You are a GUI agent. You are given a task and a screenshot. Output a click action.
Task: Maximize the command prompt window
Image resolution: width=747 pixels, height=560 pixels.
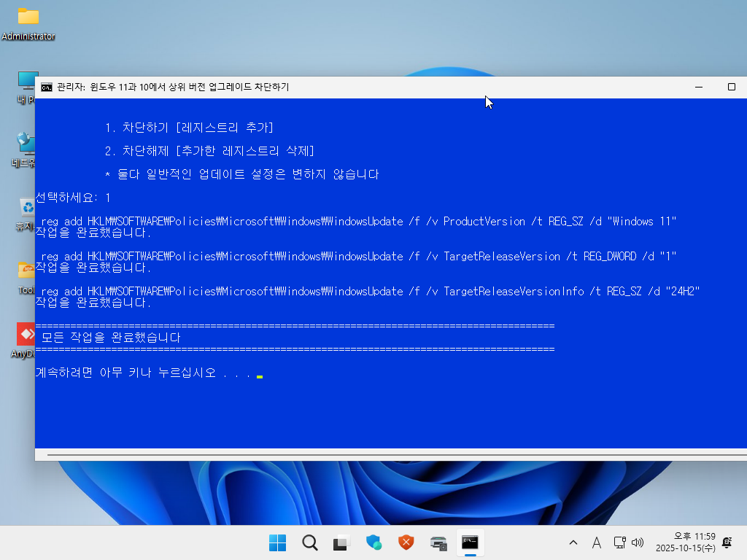(x=731, y=87)
